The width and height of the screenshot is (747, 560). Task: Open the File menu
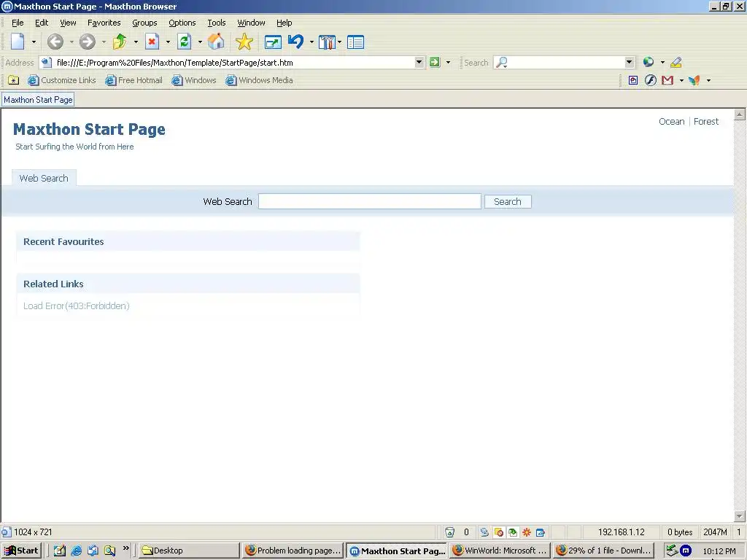[18, 23]
